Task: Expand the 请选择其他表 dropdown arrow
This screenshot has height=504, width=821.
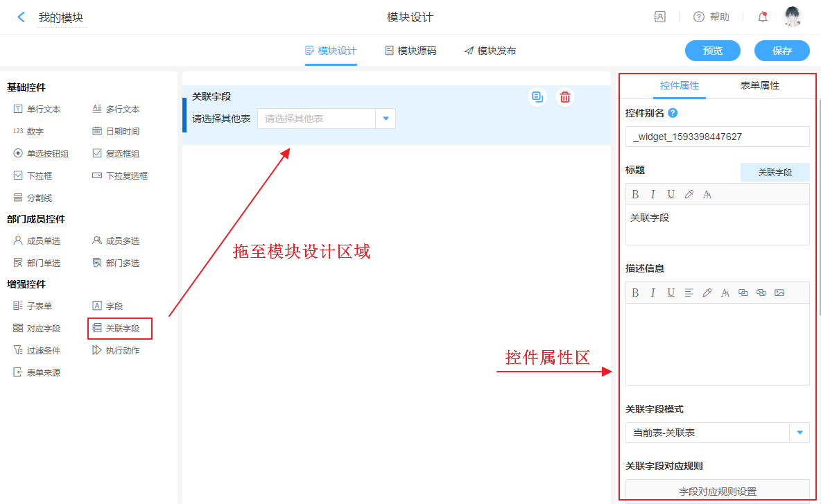Action: (x=386, y=119)
